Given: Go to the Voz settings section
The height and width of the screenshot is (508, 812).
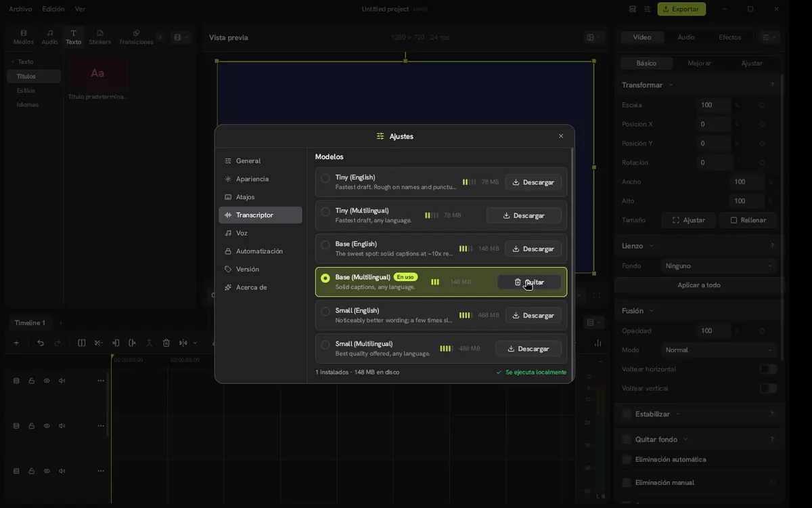Looking at the screenshot, I should pyautogui.click(x=261, y=233).
